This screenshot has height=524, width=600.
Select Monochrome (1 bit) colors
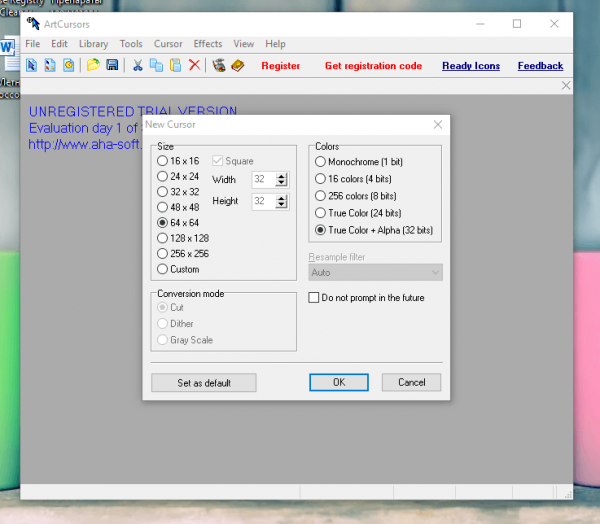coord(359,162)
